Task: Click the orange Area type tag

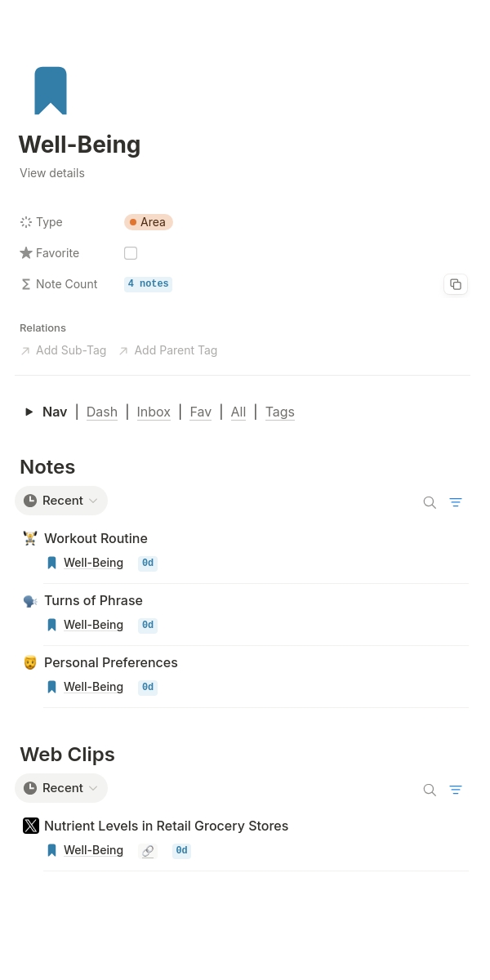Action: click(149, 222)
